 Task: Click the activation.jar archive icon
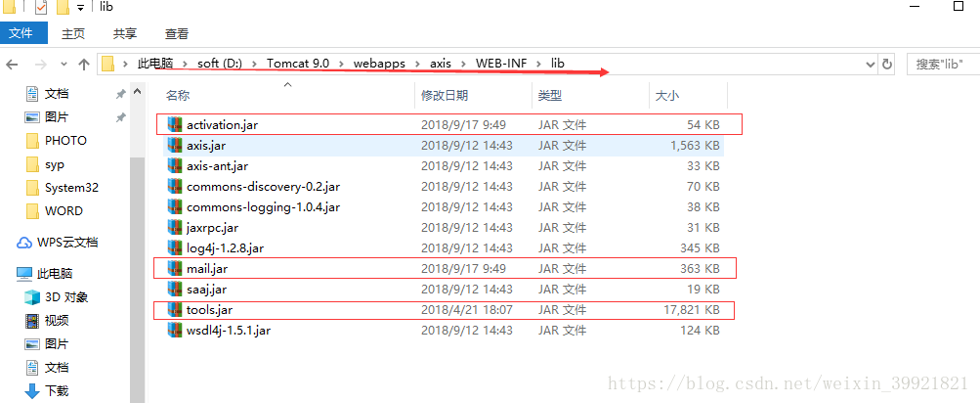[x=174, y=124]
